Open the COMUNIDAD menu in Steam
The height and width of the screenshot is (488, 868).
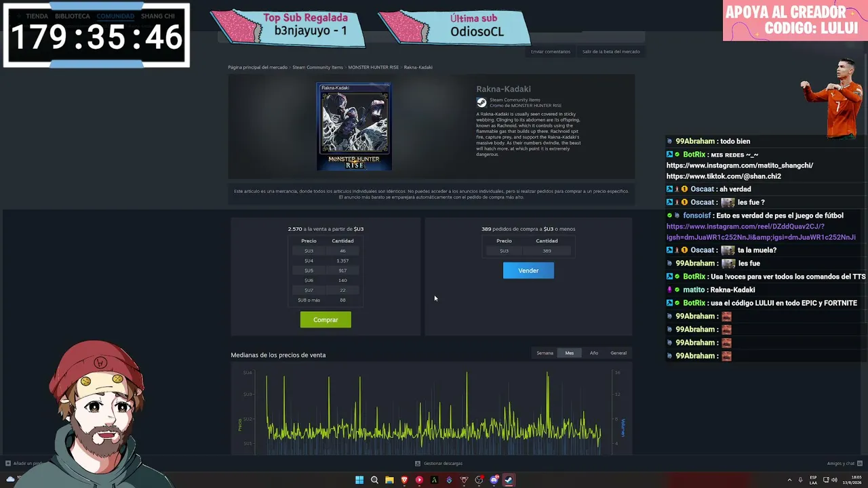click(115, 16)
